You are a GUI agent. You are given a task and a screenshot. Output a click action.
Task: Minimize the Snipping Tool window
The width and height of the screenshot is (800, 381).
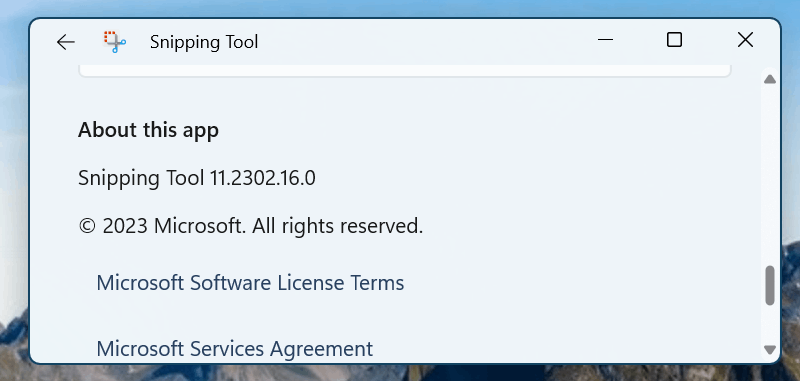tap(605, 40)
